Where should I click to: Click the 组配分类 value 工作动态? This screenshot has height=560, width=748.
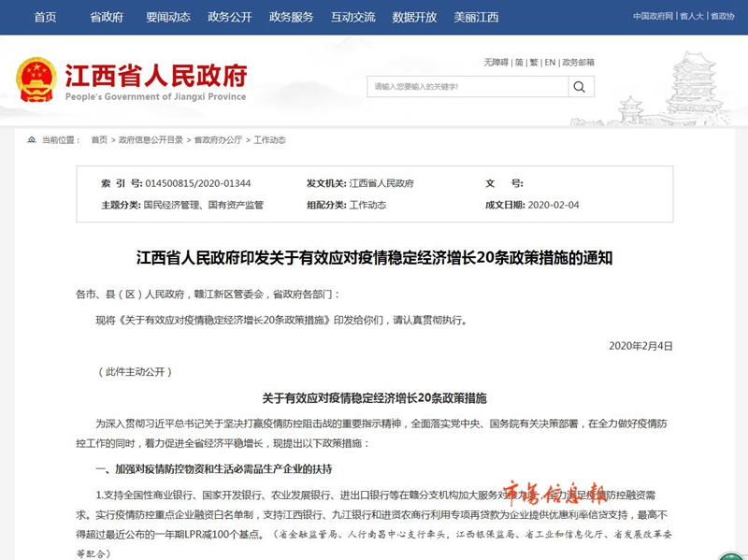pos(367,205)
